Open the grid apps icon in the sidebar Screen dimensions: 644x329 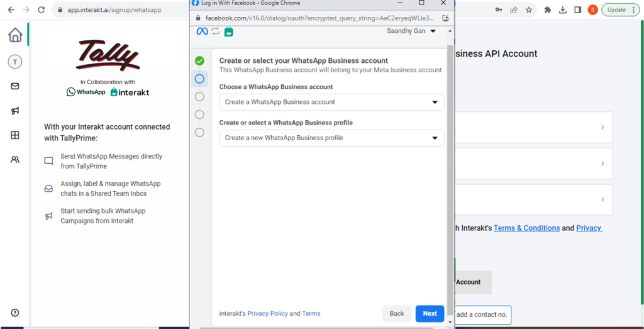tap(15, 135)
